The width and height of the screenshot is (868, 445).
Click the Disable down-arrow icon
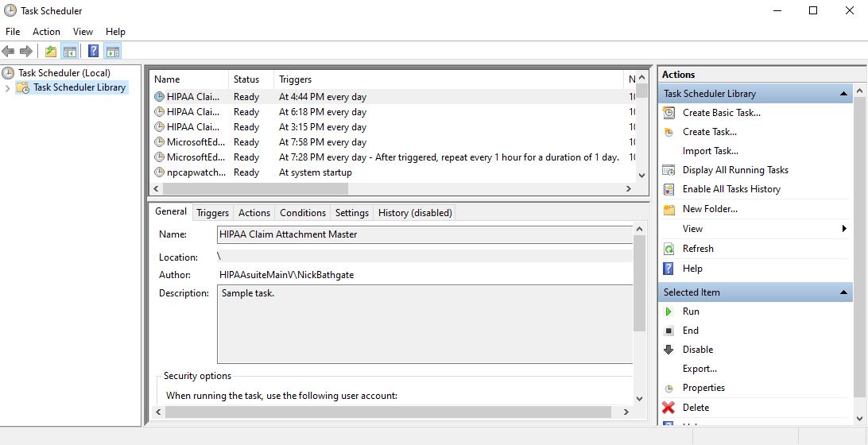[668, 350]
